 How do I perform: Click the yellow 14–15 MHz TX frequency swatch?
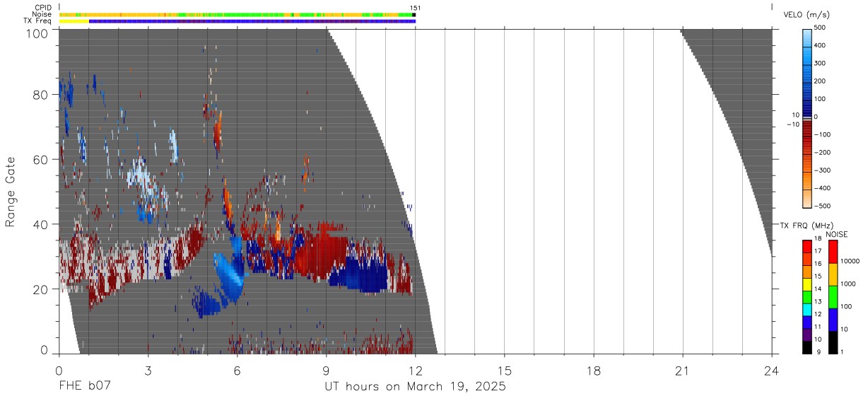pyautogui.click(x=807, y=284)
